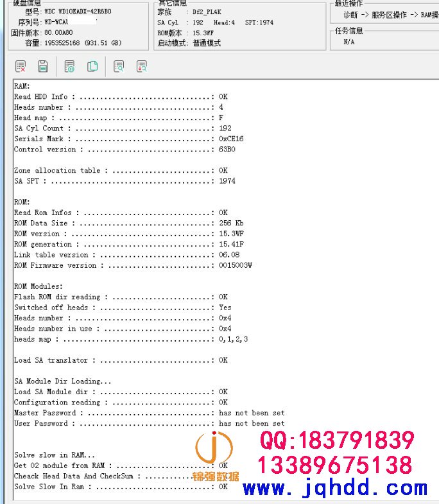Viewport: 439px width, 504px height.
Task: Find the next match with the red-arrow search icon
Action: [x=142, y=67]
